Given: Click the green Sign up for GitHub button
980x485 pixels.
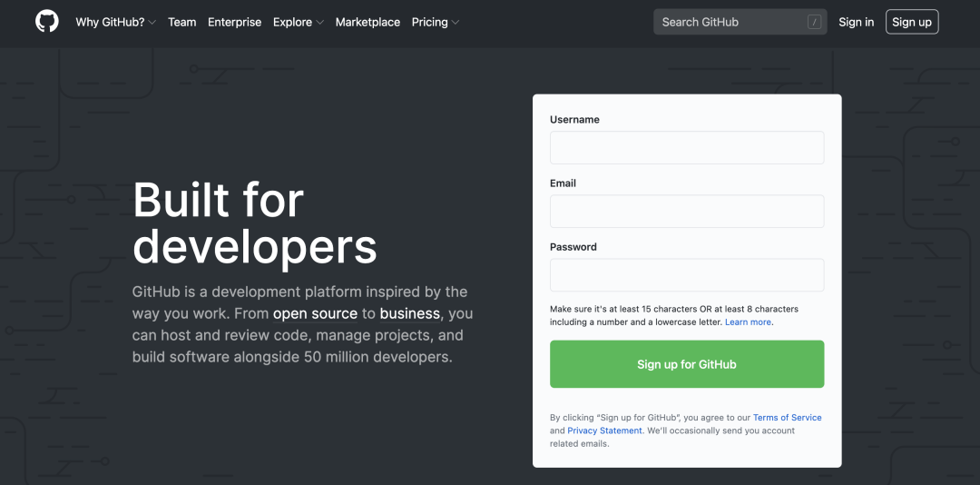Looking at the screenshot, I should [x=687, y=364].
